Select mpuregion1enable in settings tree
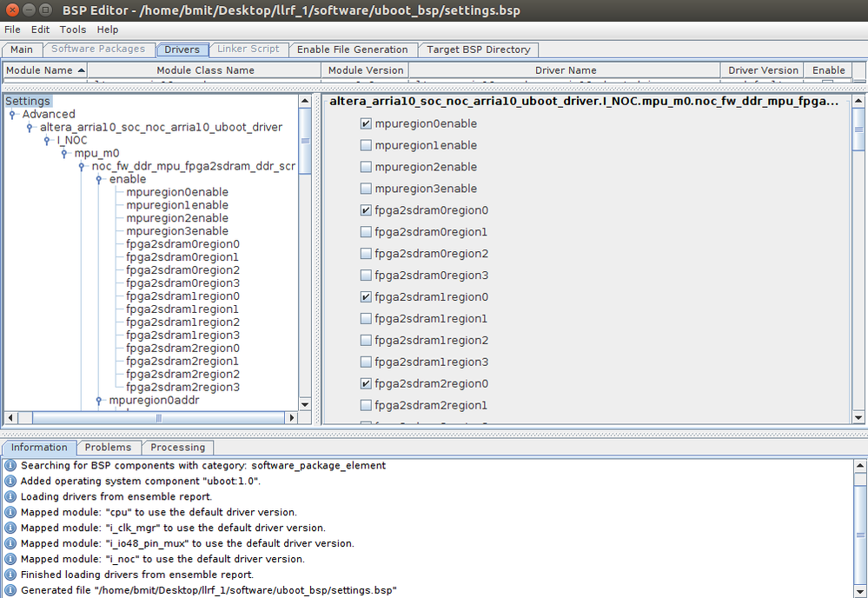868x598 pixels. [x=177, y=205]
